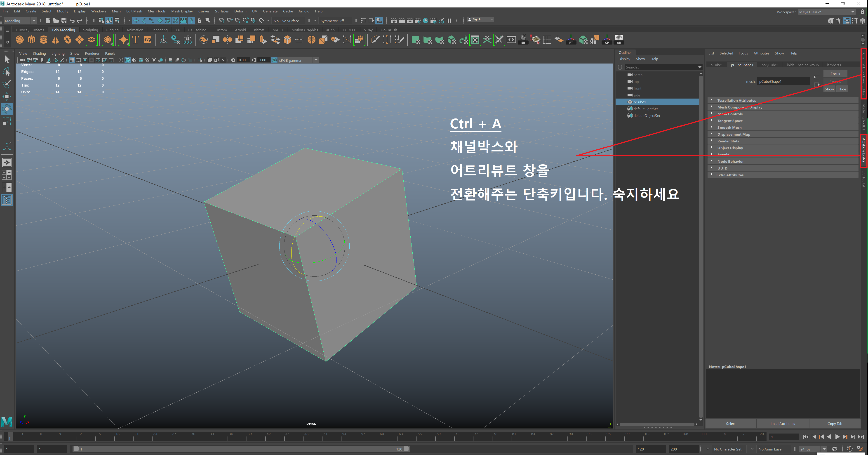Toggle the color management ON button

pos(274,60)
